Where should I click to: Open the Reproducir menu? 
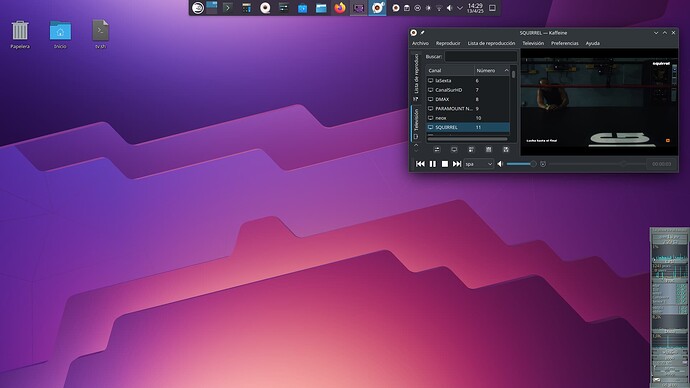[448, 43]
